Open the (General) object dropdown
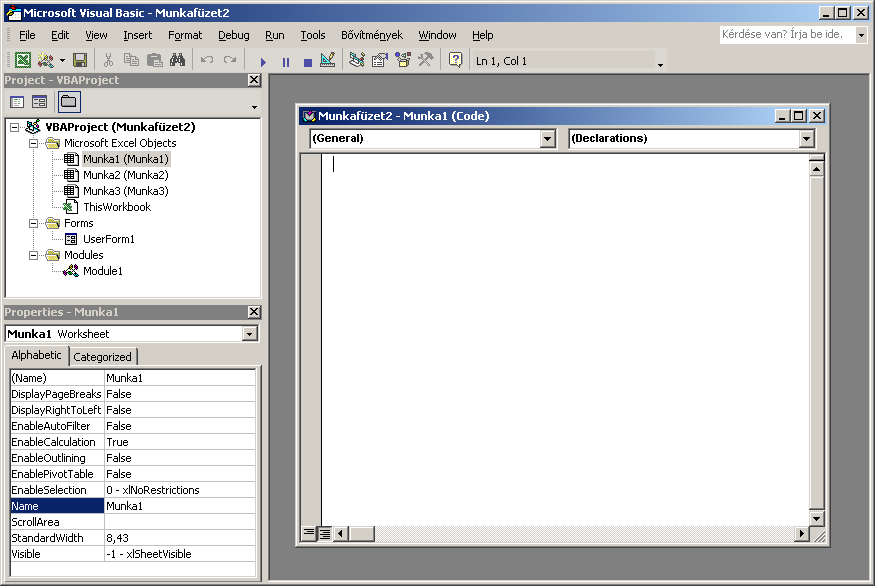This screenshot has width=875, height=586. tap(547, 138)
